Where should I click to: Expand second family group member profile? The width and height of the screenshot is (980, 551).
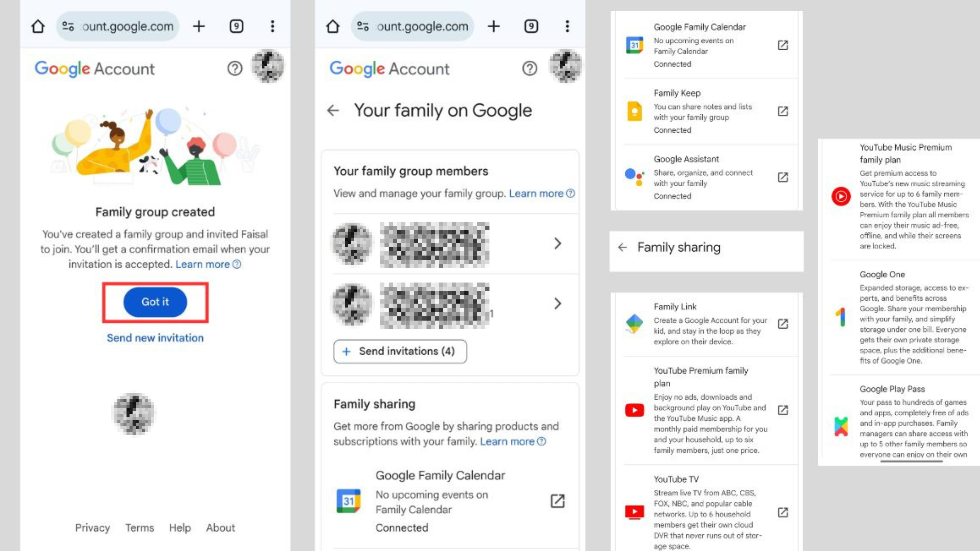[557, 303]
